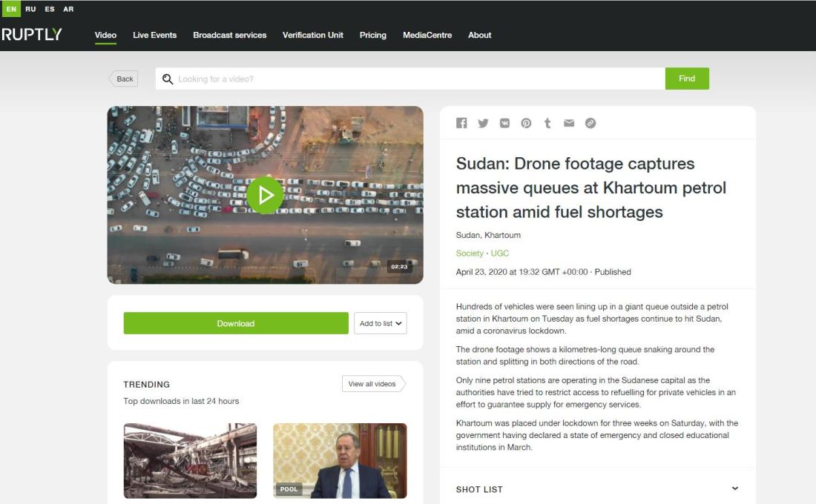
Task: Share the video on VK
Action: (504, 123)
